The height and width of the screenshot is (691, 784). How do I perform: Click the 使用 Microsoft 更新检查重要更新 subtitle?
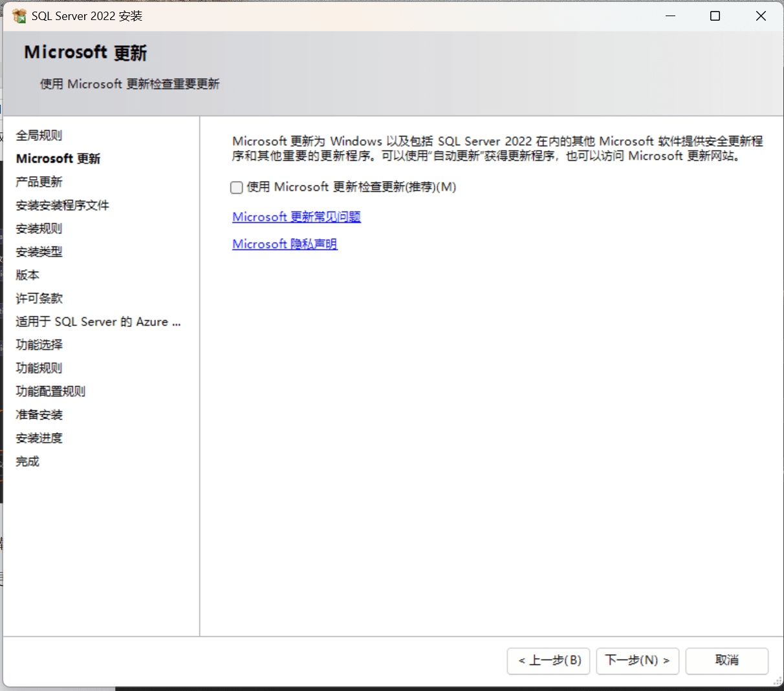pyautogui.click(x=129, y=84)
